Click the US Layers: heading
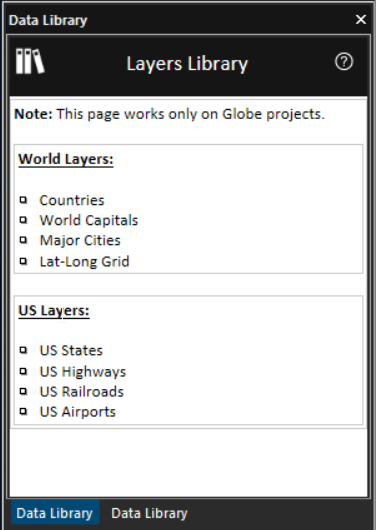 [x=54, y=311]
